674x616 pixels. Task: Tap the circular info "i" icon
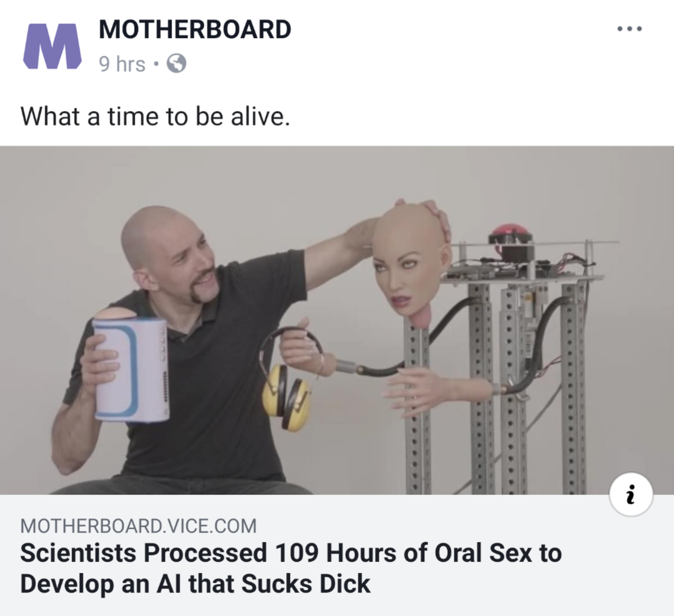tap(631, 494)
